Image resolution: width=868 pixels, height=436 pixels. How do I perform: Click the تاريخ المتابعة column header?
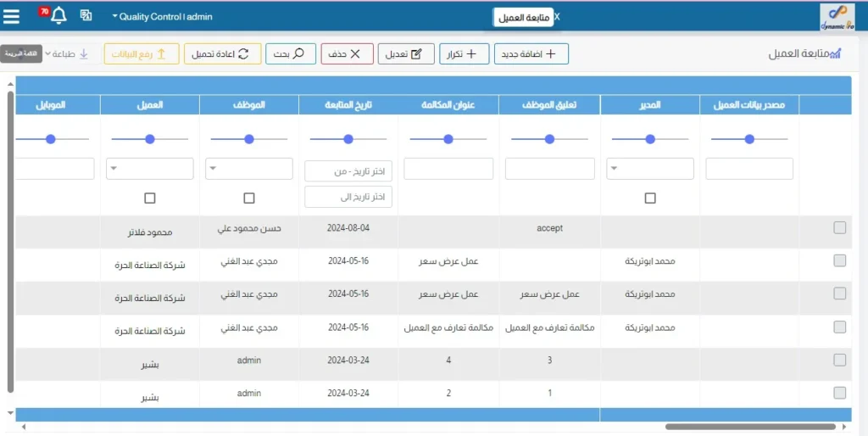click(x=348, y=105)
